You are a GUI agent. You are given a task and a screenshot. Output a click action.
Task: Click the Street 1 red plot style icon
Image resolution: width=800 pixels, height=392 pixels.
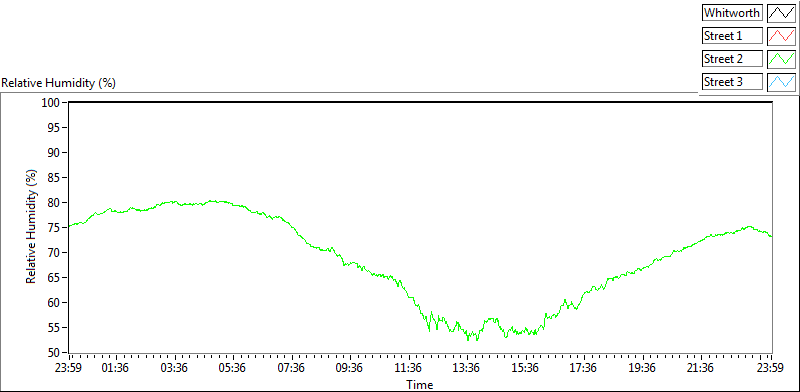pyautogui.click(x=781, y=36)
